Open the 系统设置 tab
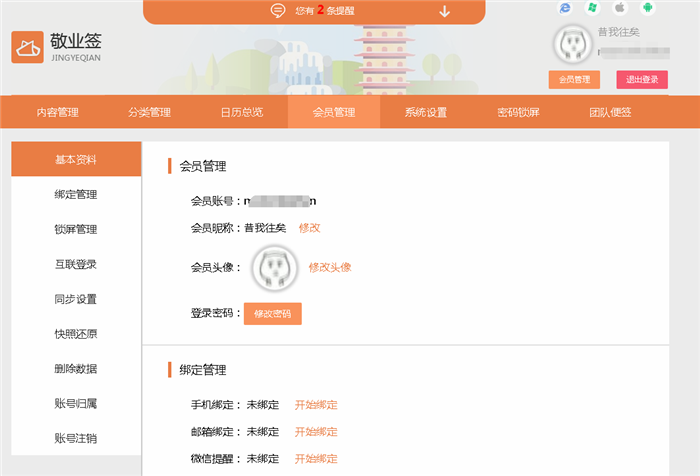The image size is (700, 476). pyautogui.click(x=425, y=112)
